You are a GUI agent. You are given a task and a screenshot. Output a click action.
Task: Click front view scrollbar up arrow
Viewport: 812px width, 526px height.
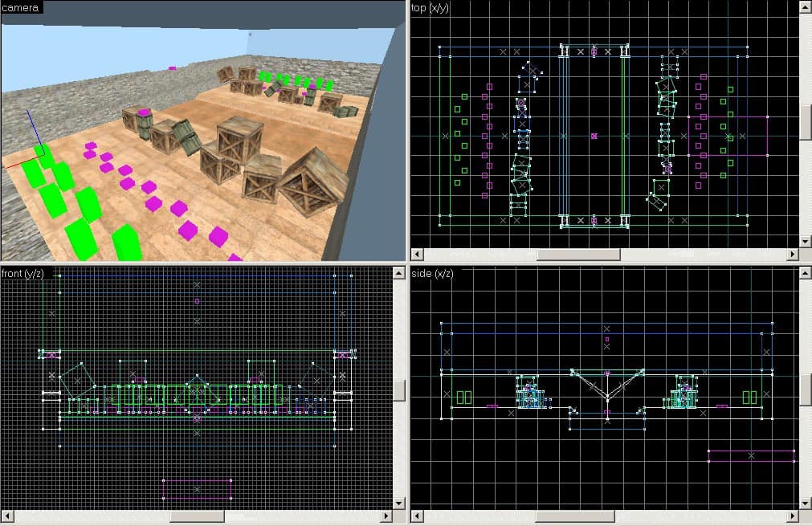(x=398, y=273)
